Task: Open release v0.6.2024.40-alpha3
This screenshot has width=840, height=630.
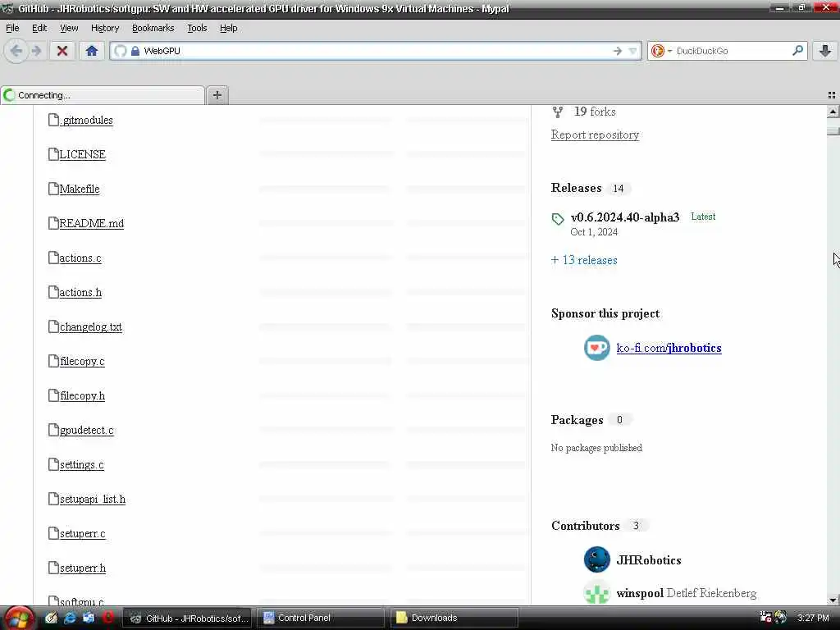Action: pyautogui.click(x=624, y=217)
